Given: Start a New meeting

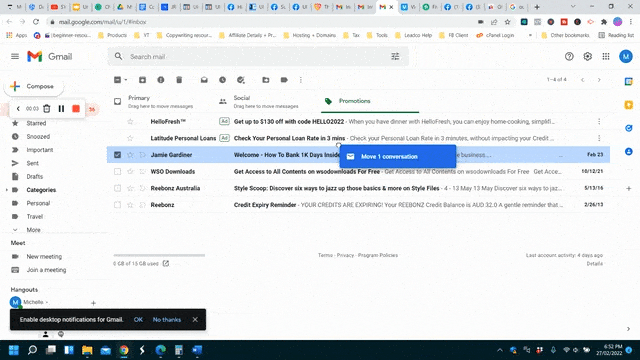Looking at the screenshot, I should tap(44, 257).
